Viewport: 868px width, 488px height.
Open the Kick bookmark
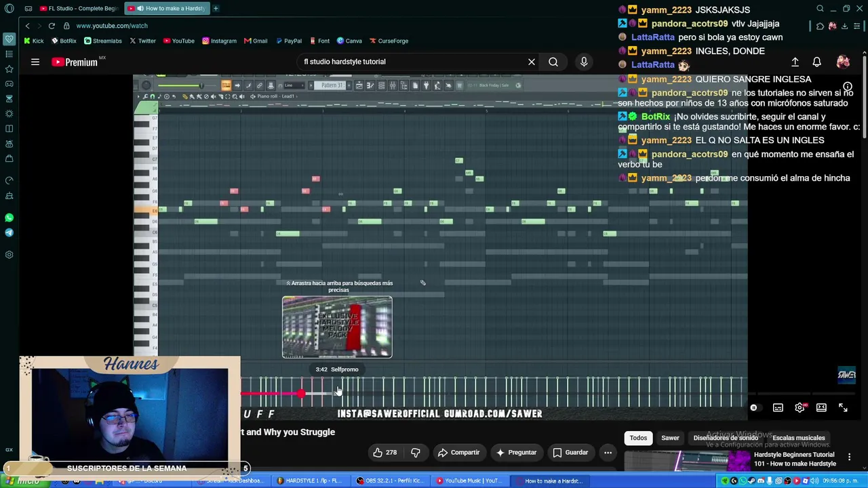[x=34, y=41]
